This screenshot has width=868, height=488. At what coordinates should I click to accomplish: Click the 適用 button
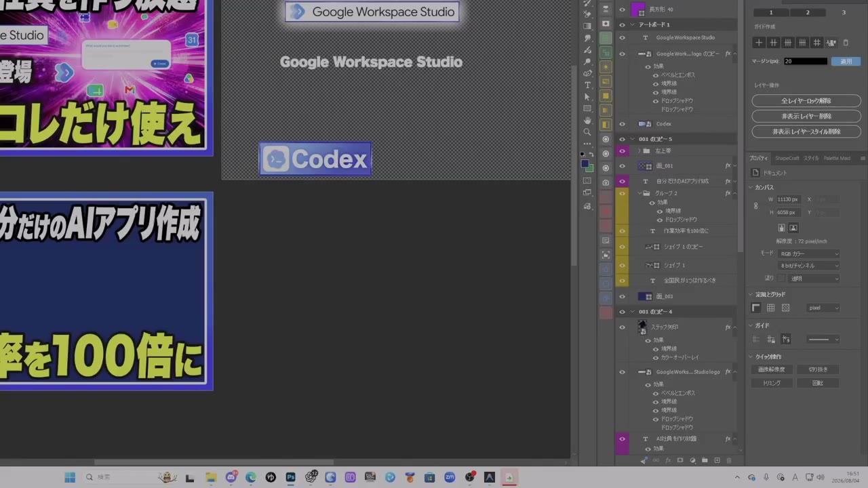846,61
